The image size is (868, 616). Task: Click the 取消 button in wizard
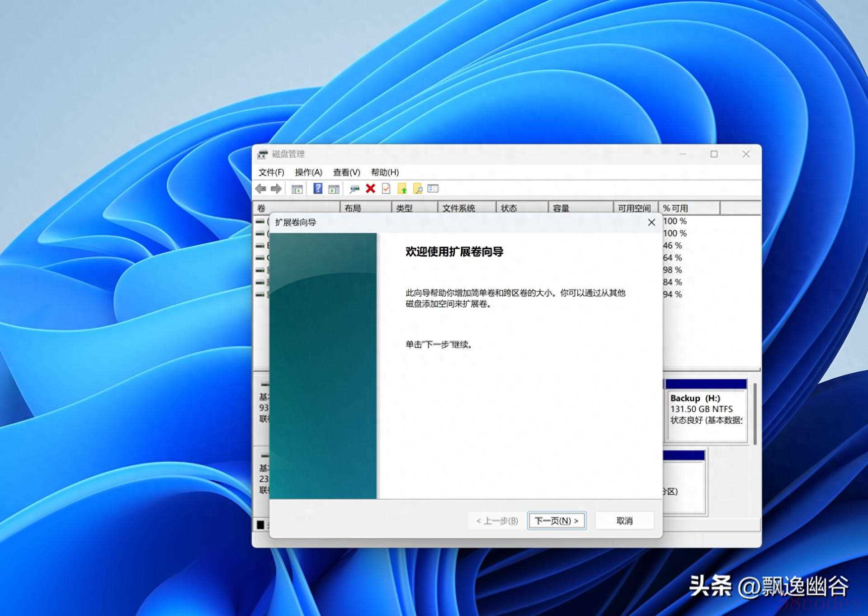click(x=624, y=521)
